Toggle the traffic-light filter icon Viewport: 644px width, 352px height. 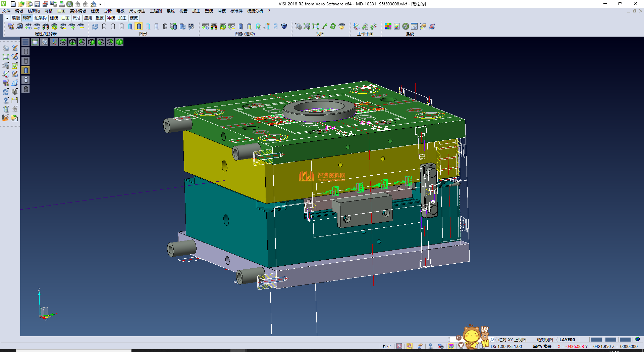(x=45, y=27)
